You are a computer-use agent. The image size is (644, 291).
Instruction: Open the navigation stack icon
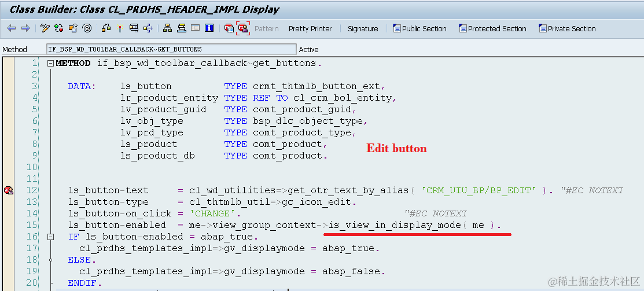(182, 28)
